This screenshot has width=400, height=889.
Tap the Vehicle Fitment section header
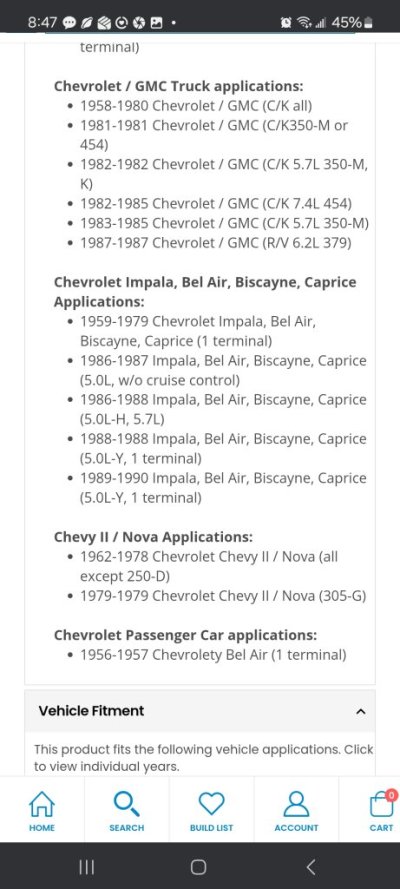[x=200, y=710]
